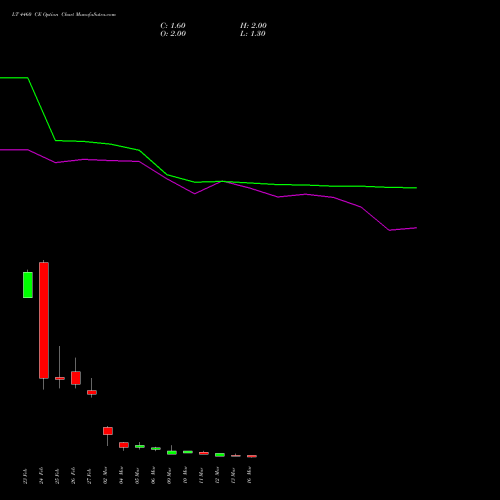Click the tall red candlestick for 24 Feb
This screenshot has width=500, height=500.
[44, 320]
